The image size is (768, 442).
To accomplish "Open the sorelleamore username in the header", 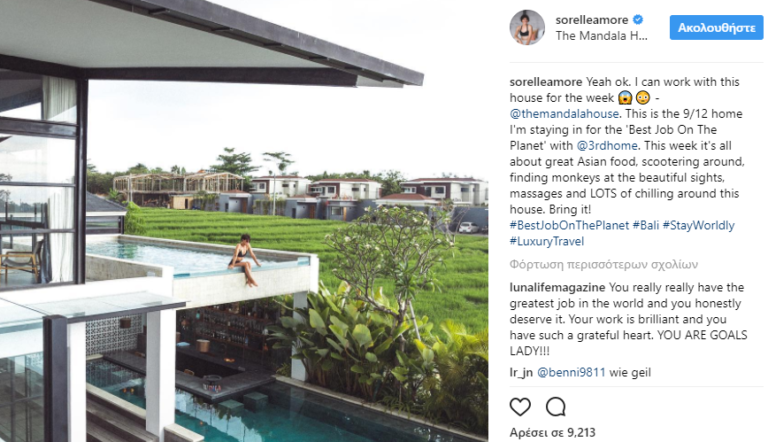I will [x=592, y=20].
